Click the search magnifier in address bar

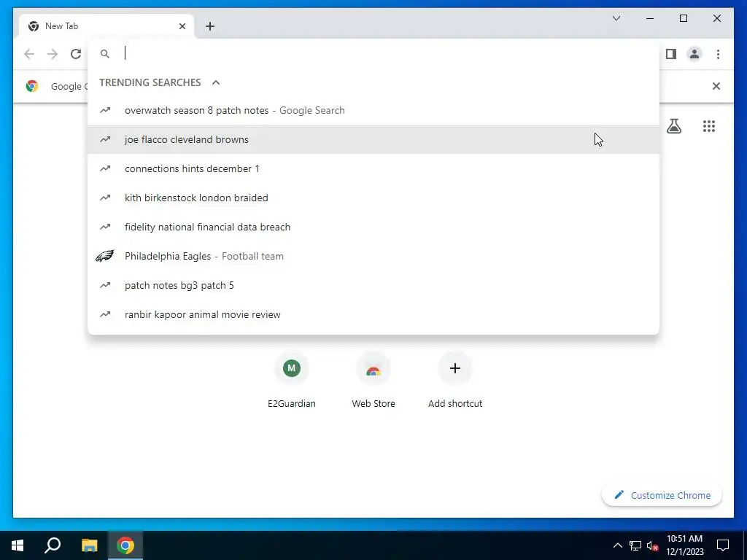[105, 54]
